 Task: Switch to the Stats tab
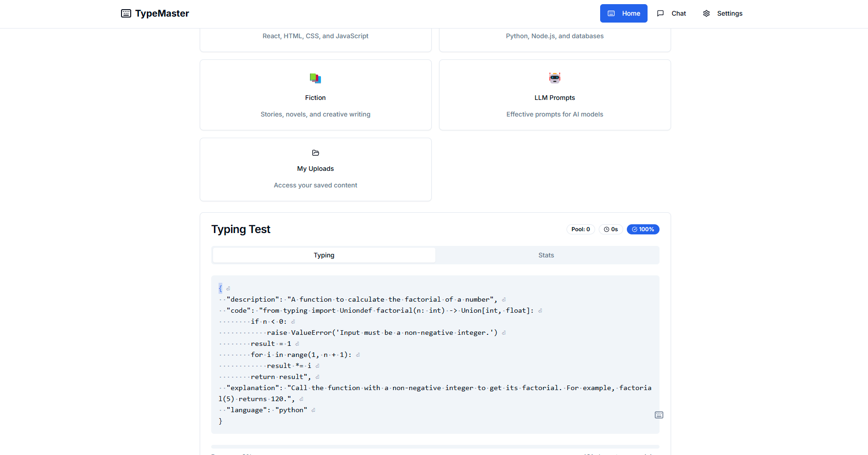546,255
